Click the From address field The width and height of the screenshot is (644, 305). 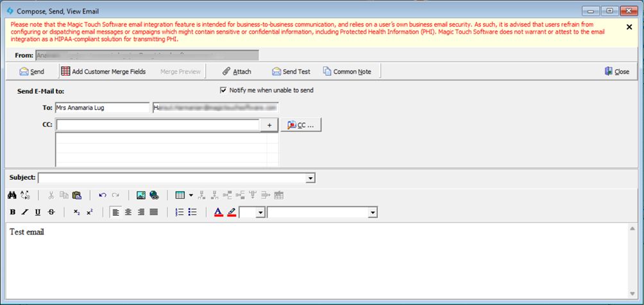pyautogui.click(x=147, y=55)
